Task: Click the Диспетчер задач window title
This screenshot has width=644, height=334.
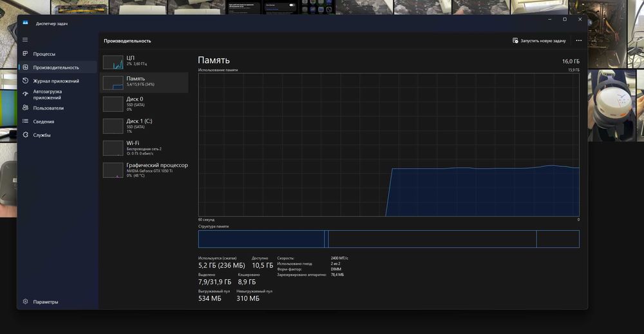Action: 52,23
